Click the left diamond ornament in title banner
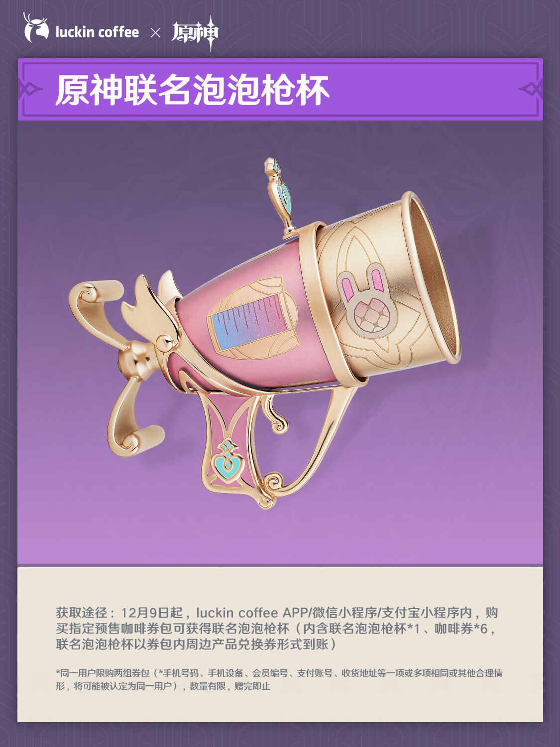This screenshot has height=747, width=560. click(30, 90)
